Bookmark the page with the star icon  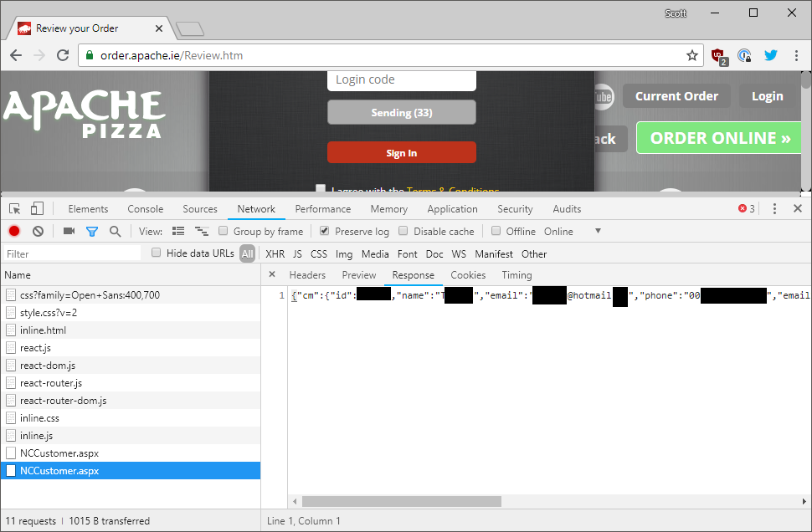pyautogui.click(x=692, y=54)
